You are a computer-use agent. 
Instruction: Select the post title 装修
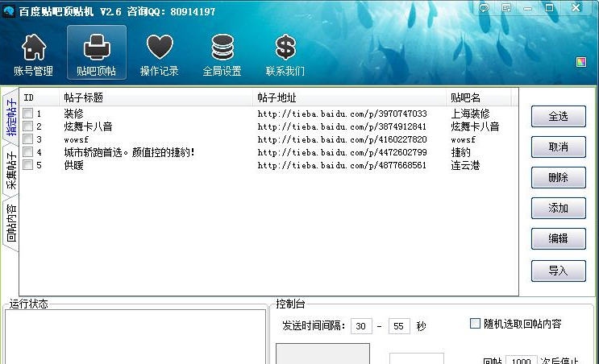pyautogui.click(x=73, y=114)
